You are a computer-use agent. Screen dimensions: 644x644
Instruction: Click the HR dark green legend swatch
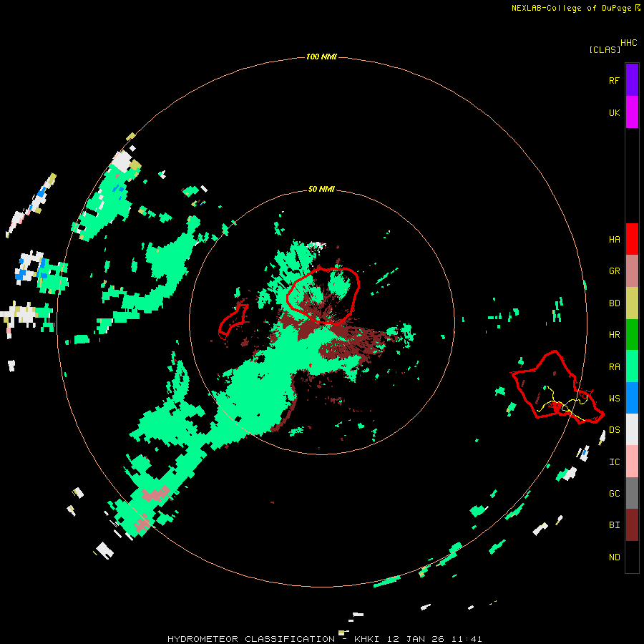tap(632, 335)
